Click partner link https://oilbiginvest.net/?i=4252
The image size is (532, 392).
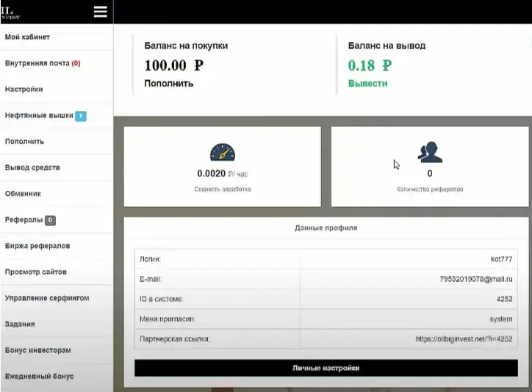(x=464, y=339)
